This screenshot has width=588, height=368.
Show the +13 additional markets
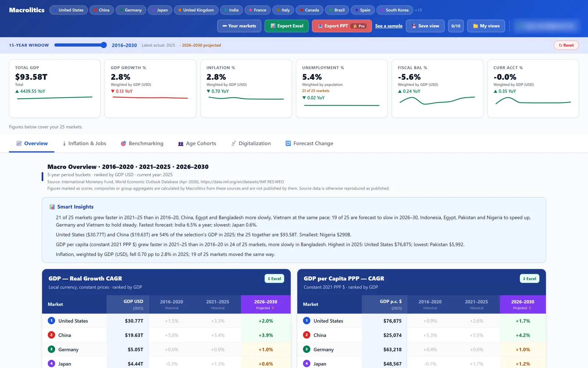pos(418,10)
